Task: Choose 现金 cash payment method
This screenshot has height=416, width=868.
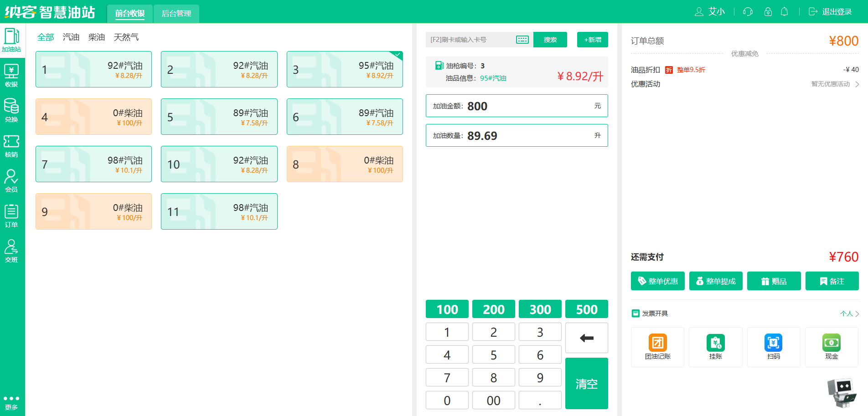Action: 832,347
